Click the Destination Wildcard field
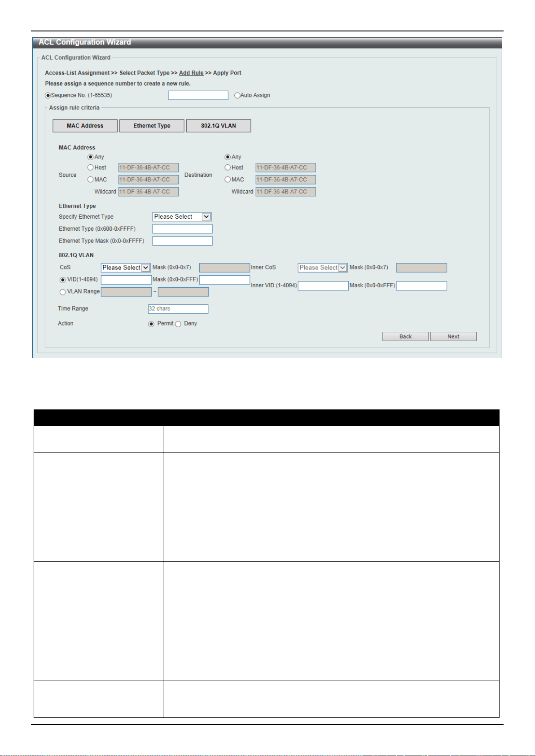This screenshot has height=756, width=535. 286,192
